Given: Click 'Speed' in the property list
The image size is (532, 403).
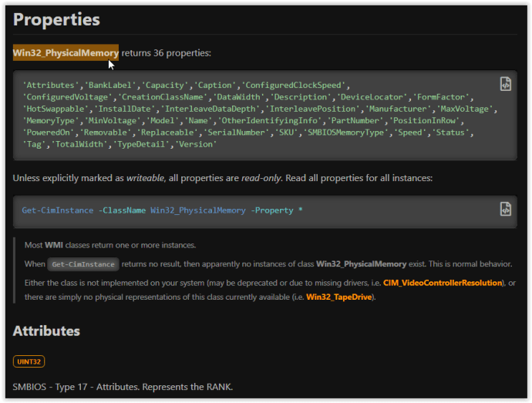Looking at the screenshot, I should pos(410,133).
